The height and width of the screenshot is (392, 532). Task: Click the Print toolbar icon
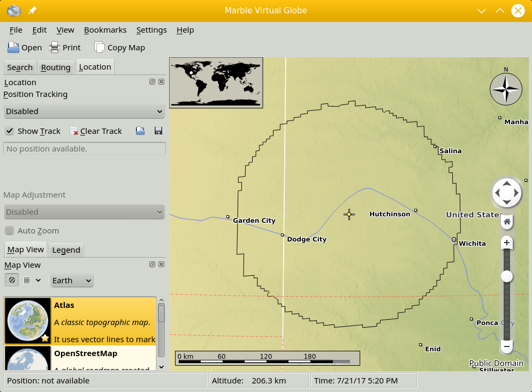click(x=54, y=48)
